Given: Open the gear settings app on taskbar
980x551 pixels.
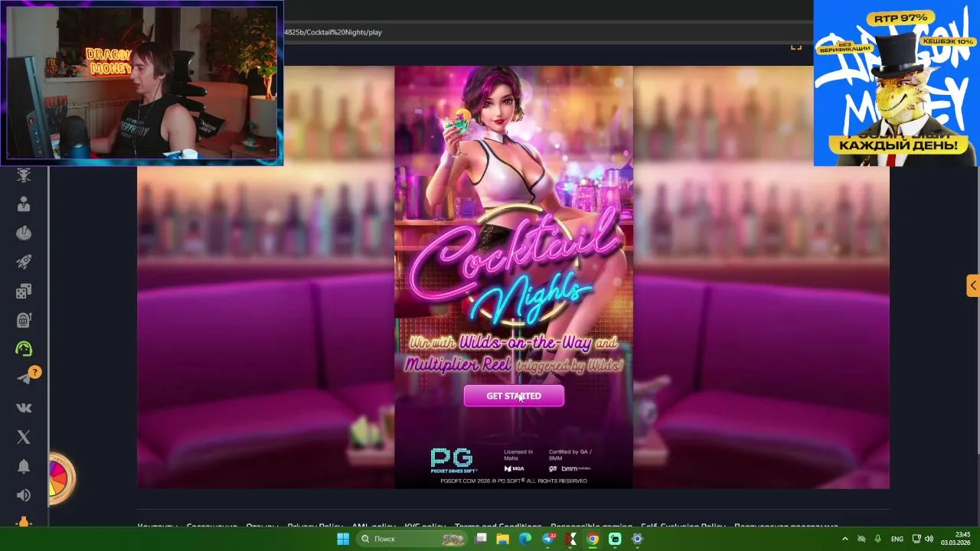Looking at the screenshot, I should tap(637, 539).
